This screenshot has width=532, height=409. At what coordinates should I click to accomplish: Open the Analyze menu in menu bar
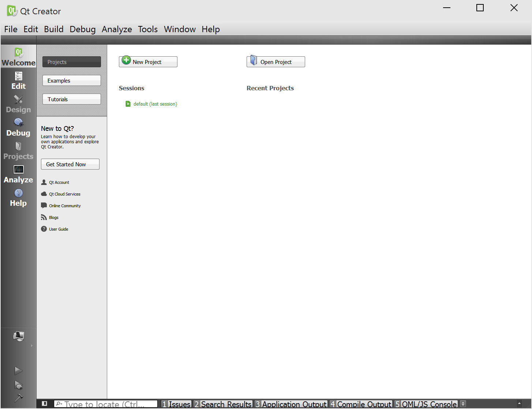pyautogui.click(x=117, y=29)
